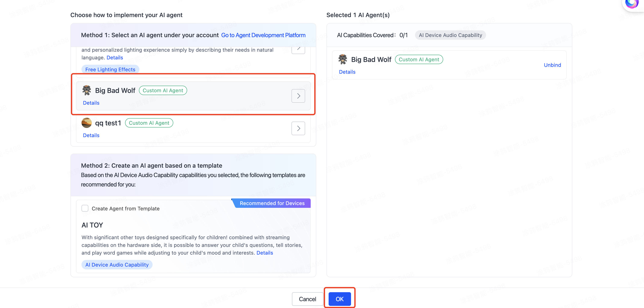Click the partially hidden arrow above Big Bad Wolf
Image resolution: width=644 pixels, height=308 pixels.
pos(298,50)
